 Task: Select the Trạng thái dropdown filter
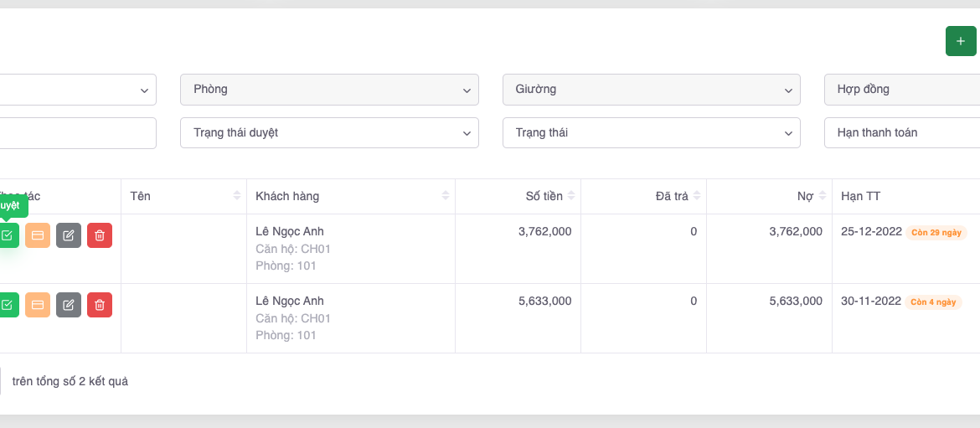pos(651,133)
